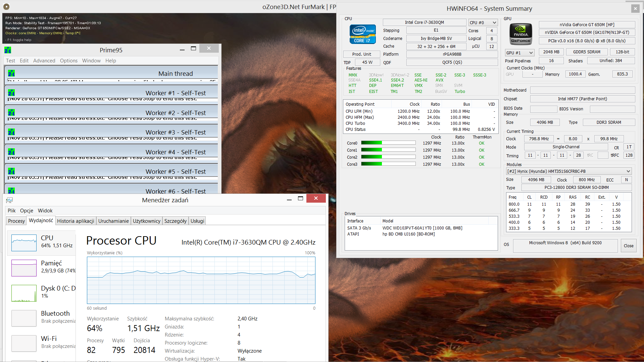Image resolution: width=644 pixels, height=362 pixels.
Task: Click the Core3 usage bar
Action: tap(388, 164)
